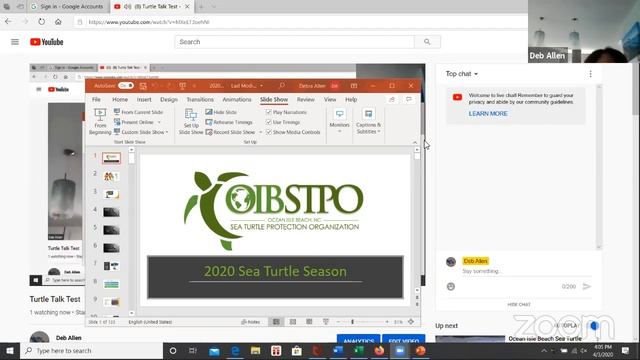The image size is (640, 360).
Task: Switch to the Transitions ribbon tab
Action: pos(200,99)
